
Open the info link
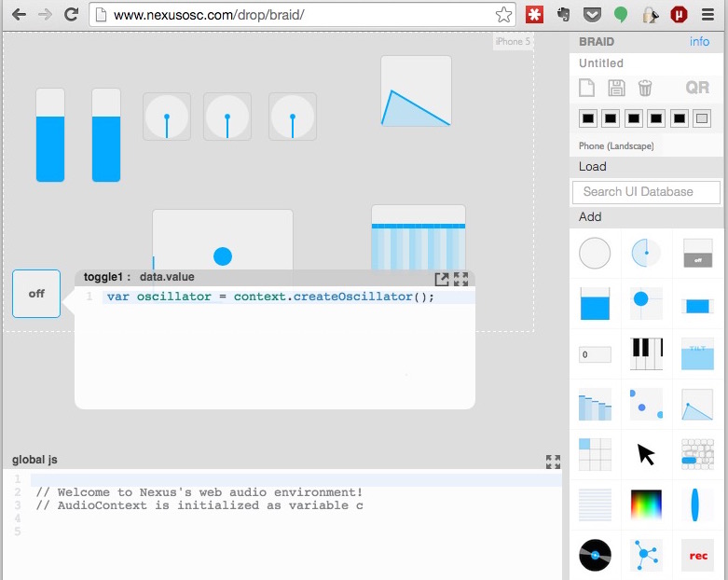point(699,41)
